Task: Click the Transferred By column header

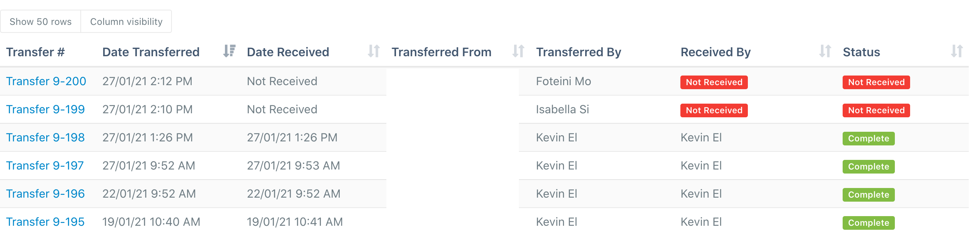Action: (x=579, y=52)
